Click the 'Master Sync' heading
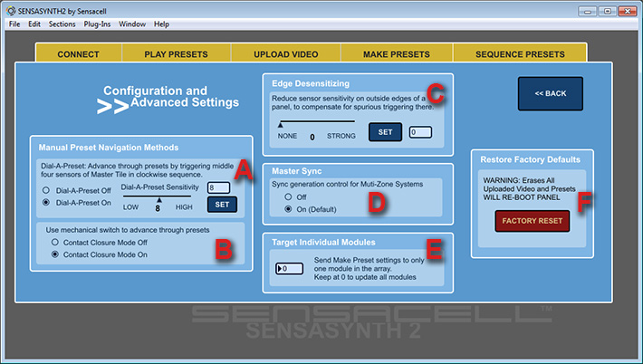Screen dimensions: 643x364 pos(296,171)
